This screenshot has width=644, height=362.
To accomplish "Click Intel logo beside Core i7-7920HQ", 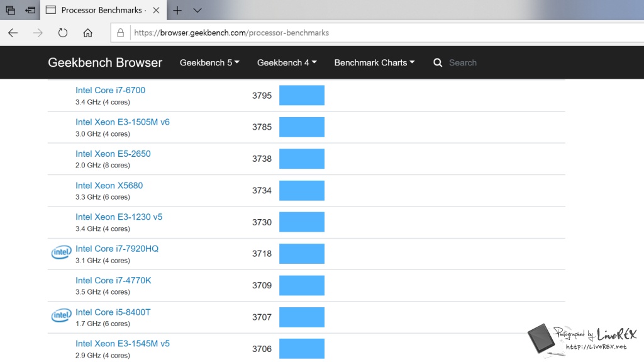I will [x=61, y=252].
